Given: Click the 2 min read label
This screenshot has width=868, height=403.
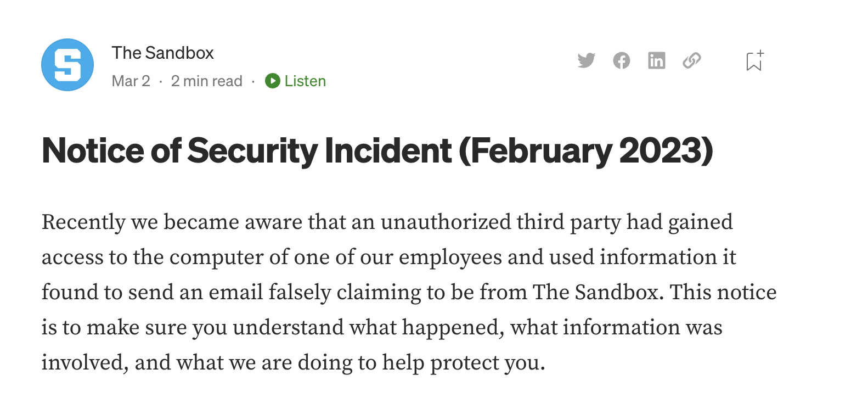Looking at the screenshot, I should click(206, 81).
